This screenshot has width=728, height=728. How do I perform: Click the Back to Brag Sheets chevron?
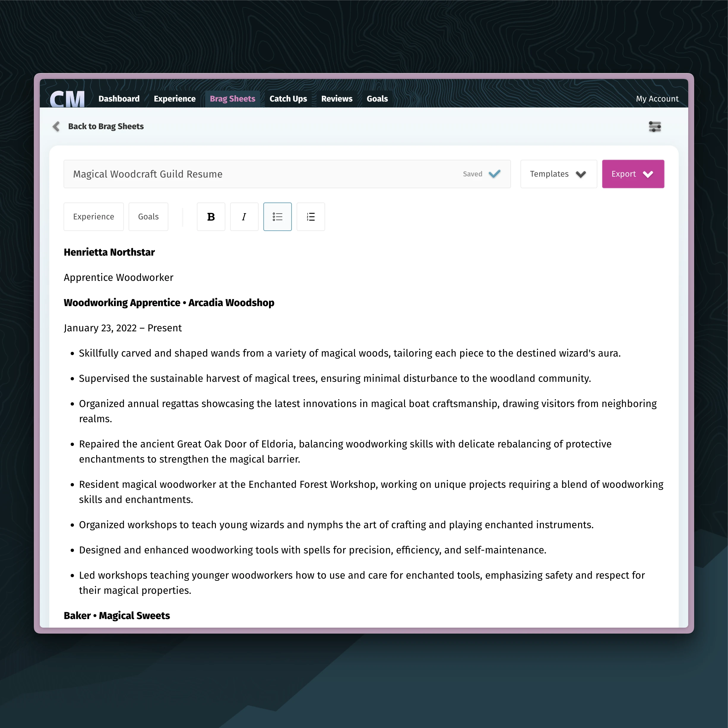[x=57, y=126]
